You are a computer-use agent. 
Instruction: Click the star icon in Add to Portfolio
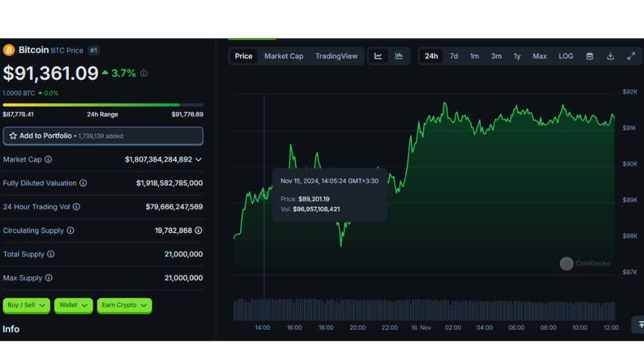[13, 136]
